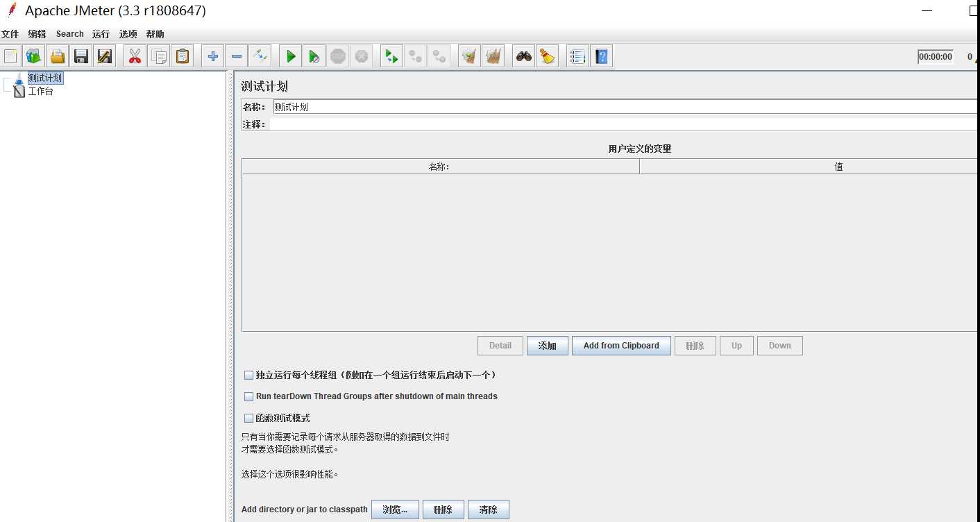Image resolution: width=980 pixels, height=522 pixels.
Task: Click the Reset search broom icon
Action: tap(548, 56)
